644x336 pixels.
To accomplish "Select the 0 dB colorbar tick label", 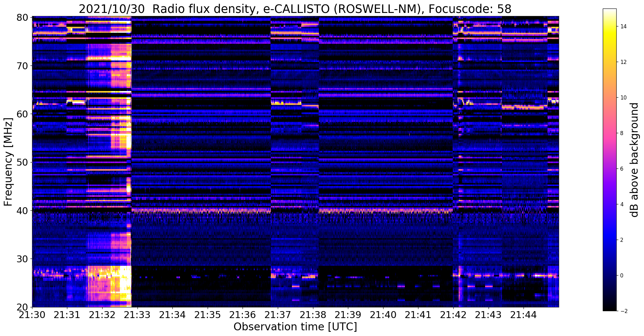I will [622, 276].
